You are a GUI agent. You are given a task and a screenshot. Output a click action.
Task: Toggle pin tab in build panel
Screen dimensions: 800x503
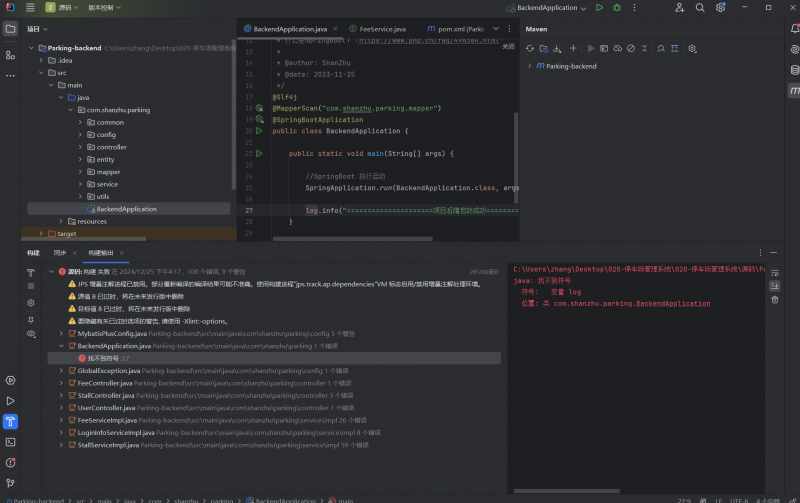pos(31,320)
